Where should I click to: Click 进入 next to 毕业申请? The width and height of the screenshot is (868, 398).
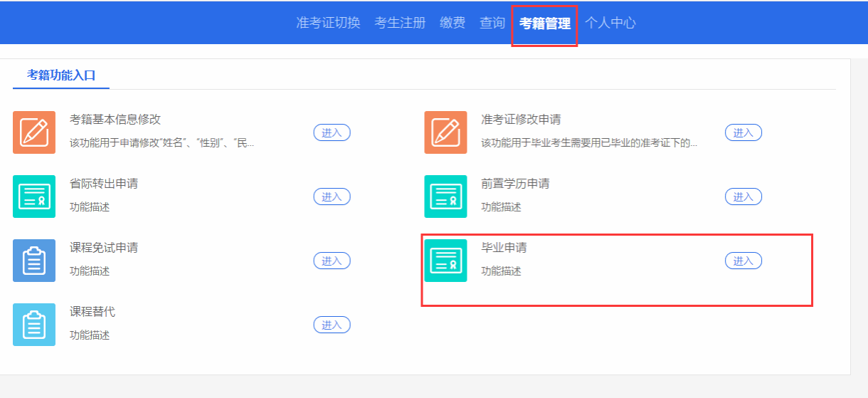(743, 261)
